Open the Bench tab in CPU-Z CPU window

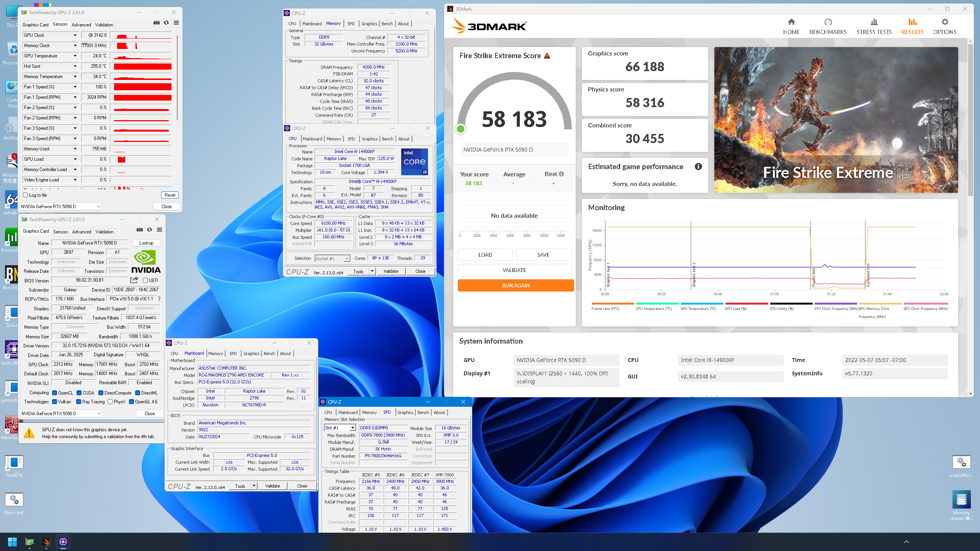point(387,139)
